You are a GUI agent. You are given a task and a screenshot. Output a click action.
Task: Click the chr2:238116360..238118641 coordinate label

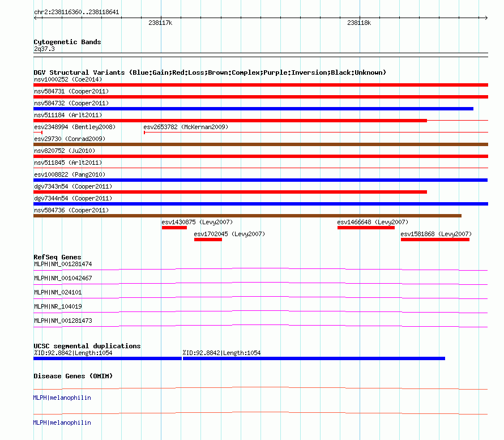76,12
